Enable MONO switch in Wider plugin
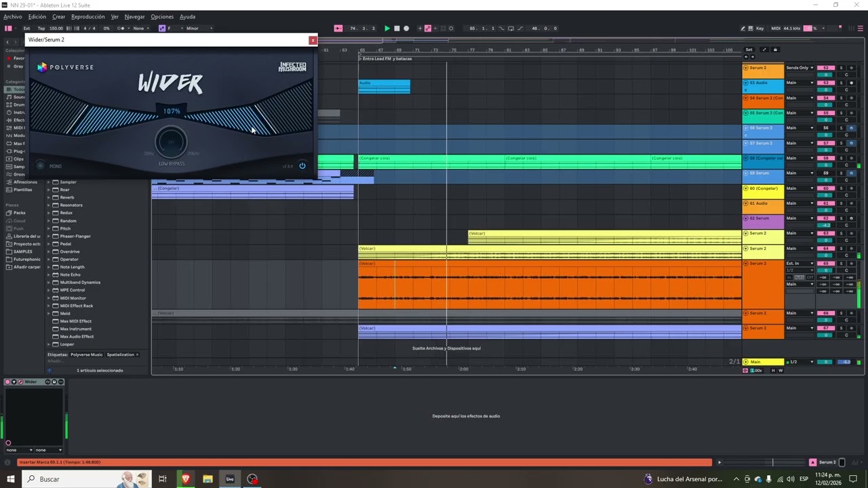Image resolution: width=868 pixels, height=488 pixels. [x=41, y=165]
